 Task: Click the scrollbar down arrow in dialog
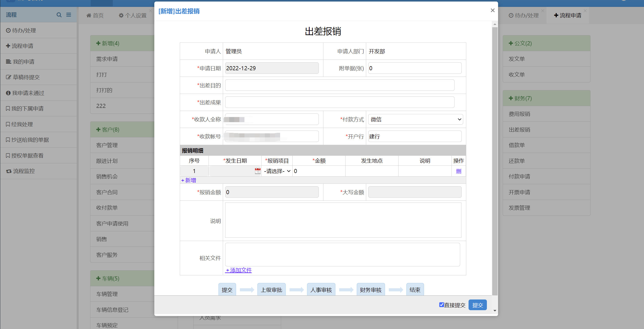(495, 311)
